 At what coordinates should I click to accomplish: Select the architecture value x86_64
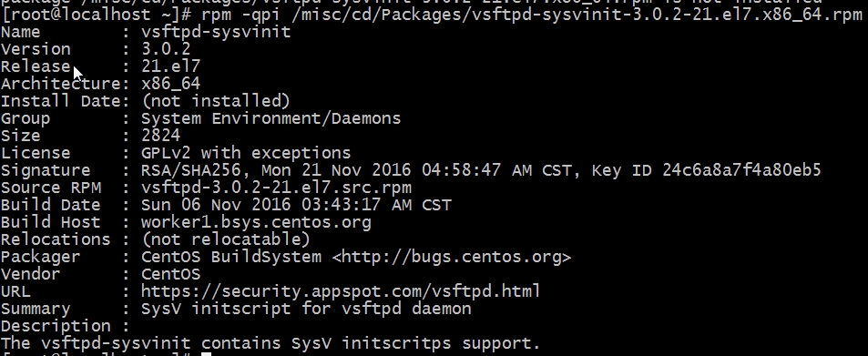(x=170, y=84)
